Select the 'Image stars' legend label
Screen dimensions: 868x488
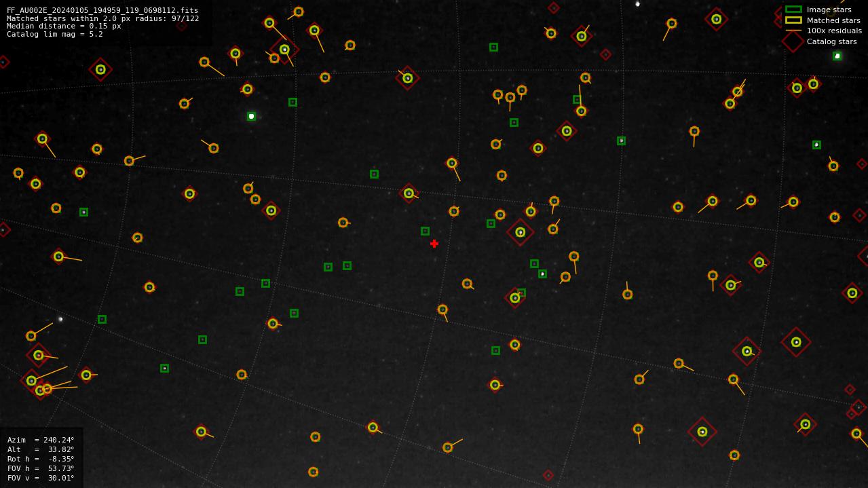pos(829,10)
